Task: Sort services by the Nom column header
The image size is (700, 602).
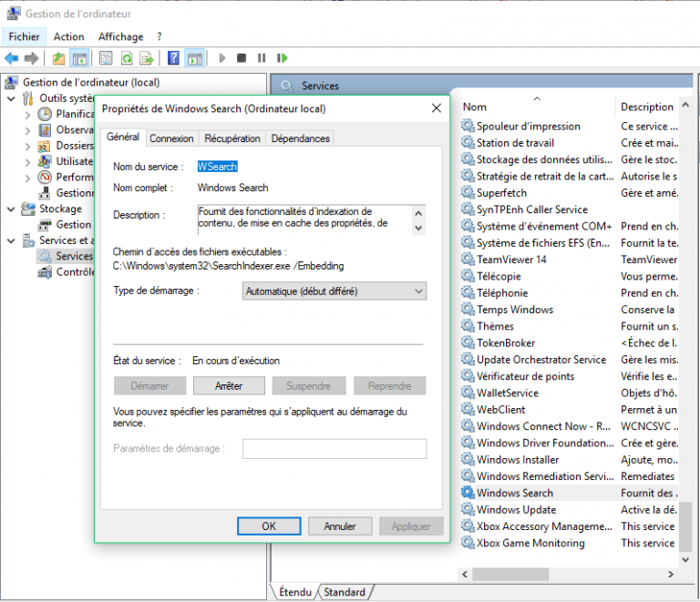Action: click(537, 107)
